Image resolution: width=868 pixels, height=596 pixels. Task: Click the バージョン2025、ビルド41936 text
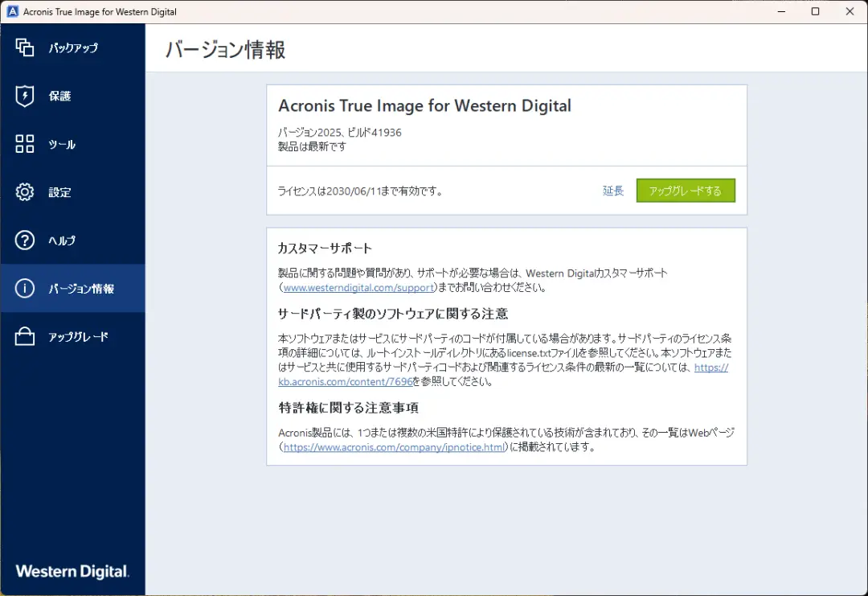pyautogui.click(x=339, y=133)
